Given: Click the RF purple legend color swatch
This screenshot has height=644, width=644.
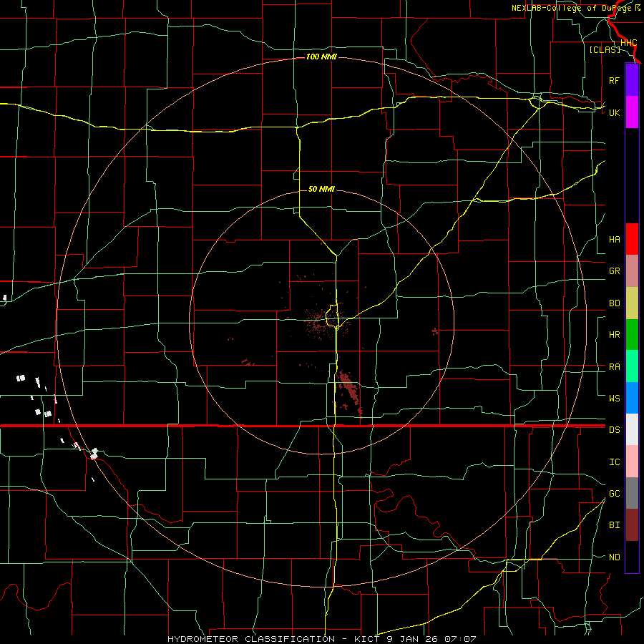Looking at the screenshot, I should pos(632,80).
